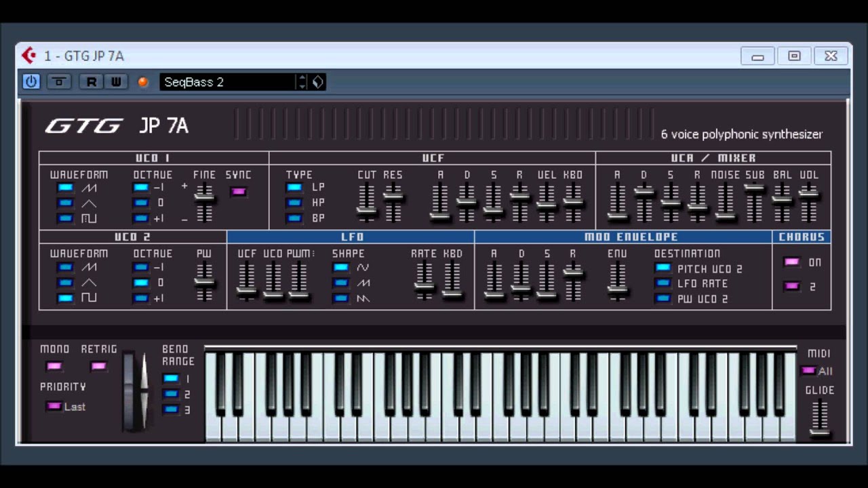Play the lowest white key on keyboard
This screenshot has height=488, width=868.
pyautogui.click(x=214, y=427)
